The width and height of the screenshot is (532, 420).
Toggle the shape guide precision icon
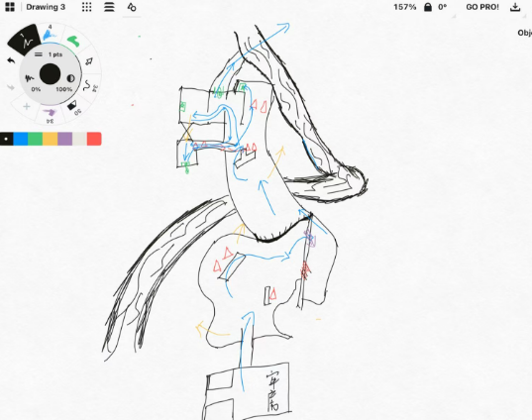(132, 7)
